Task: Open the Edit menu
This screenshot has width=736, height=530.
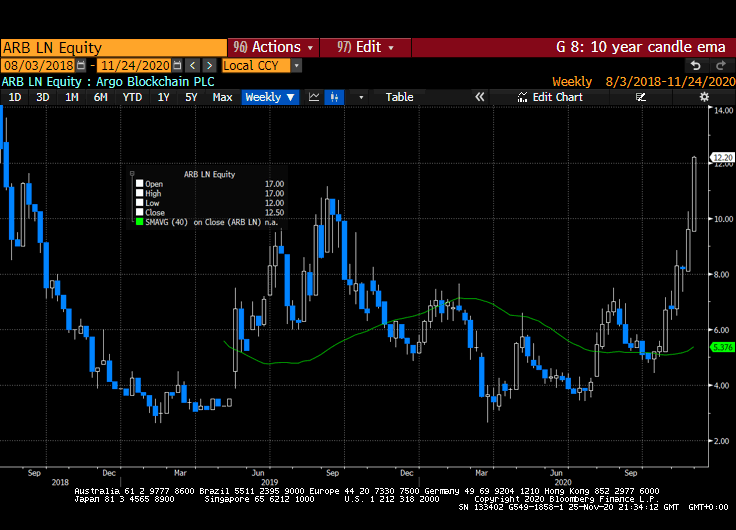Action: tap(366, 47)
